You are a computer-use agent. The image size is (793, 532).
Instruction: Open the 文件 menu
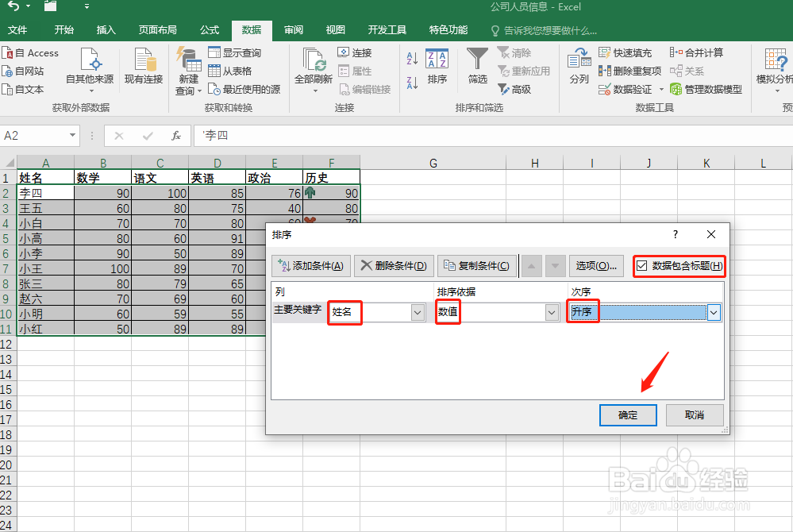pyautogui.click(x=18, y=29)
